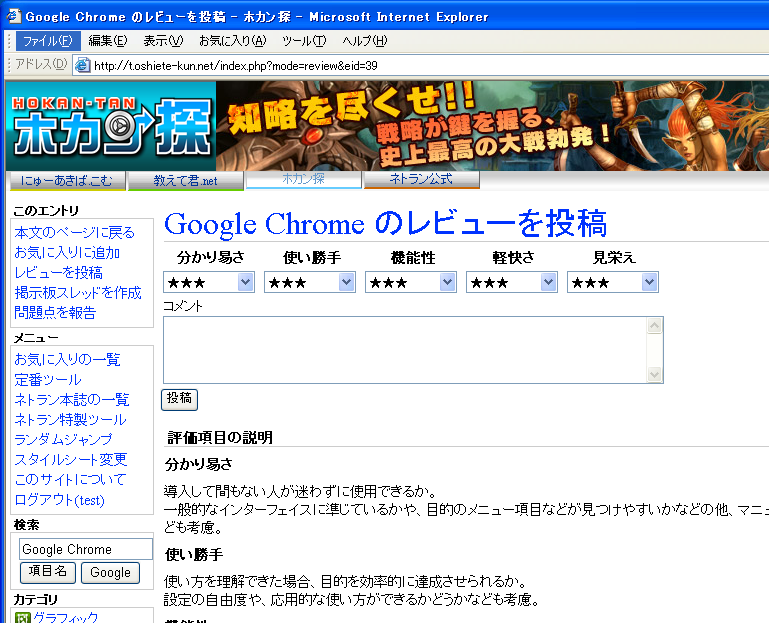Click the 本文のページに戻る link
The image size is (769, 623).
tap(75, 233)
